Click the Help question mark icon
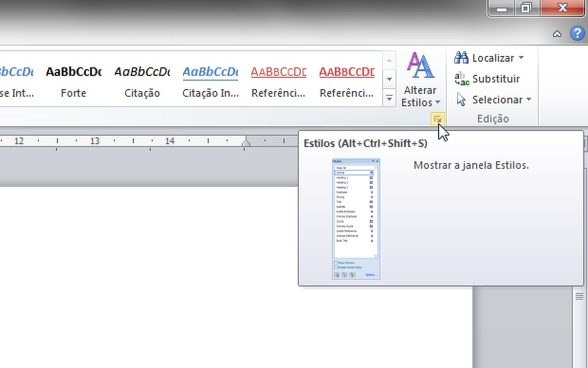 tap(577, 33)
